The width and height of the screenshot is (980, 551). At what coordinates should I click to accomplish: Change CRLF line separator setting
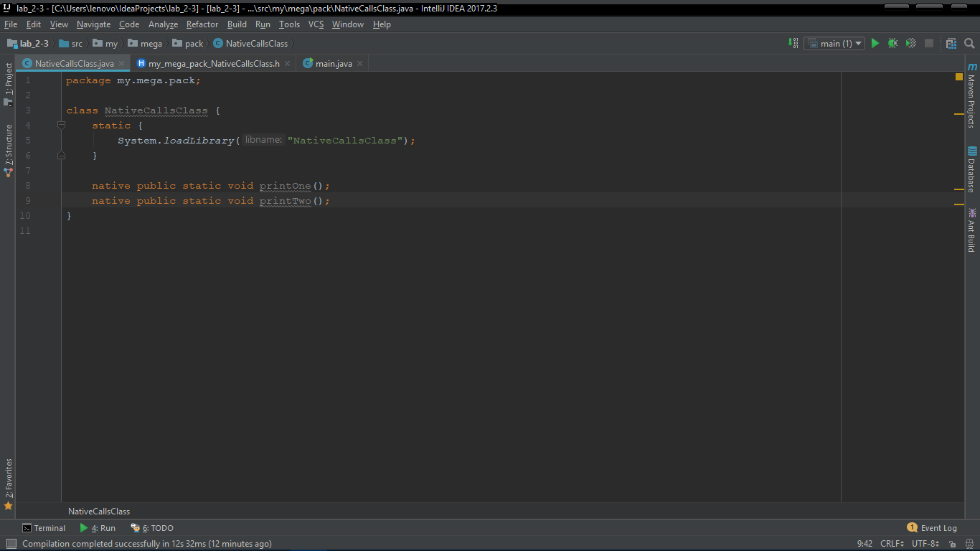coord(892,544)
